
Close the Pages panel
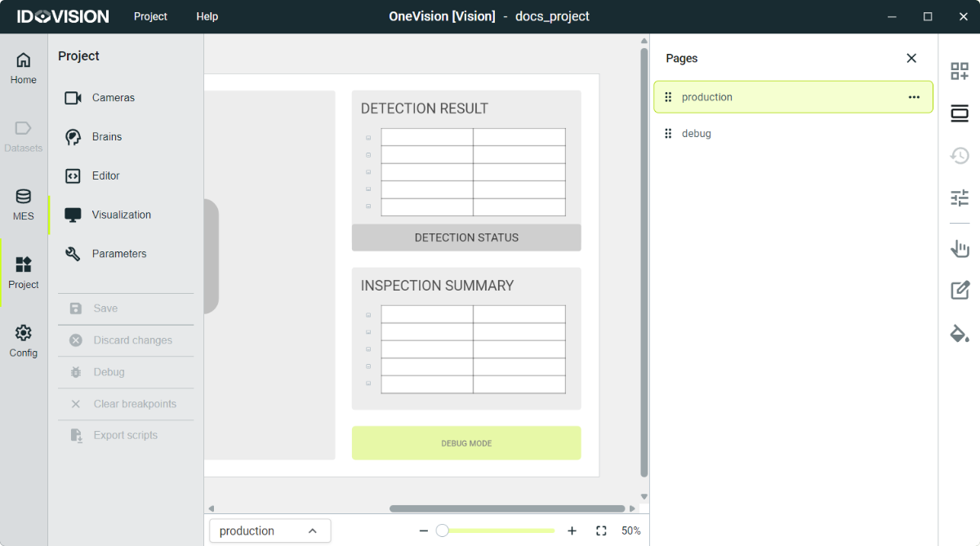pos(911,58)
